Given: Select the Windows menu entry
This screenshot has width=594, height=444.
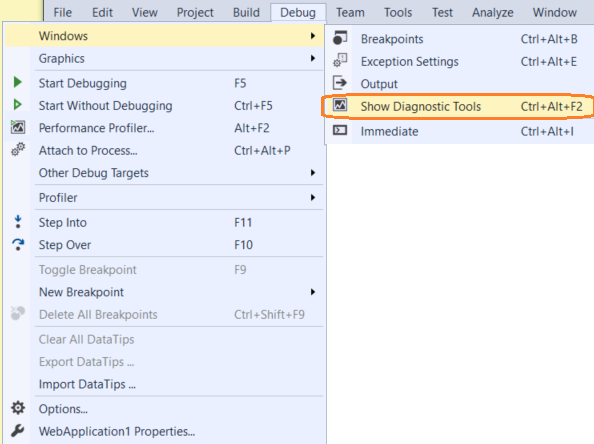Looking at the screenshot, I should [x=164, y=36].
